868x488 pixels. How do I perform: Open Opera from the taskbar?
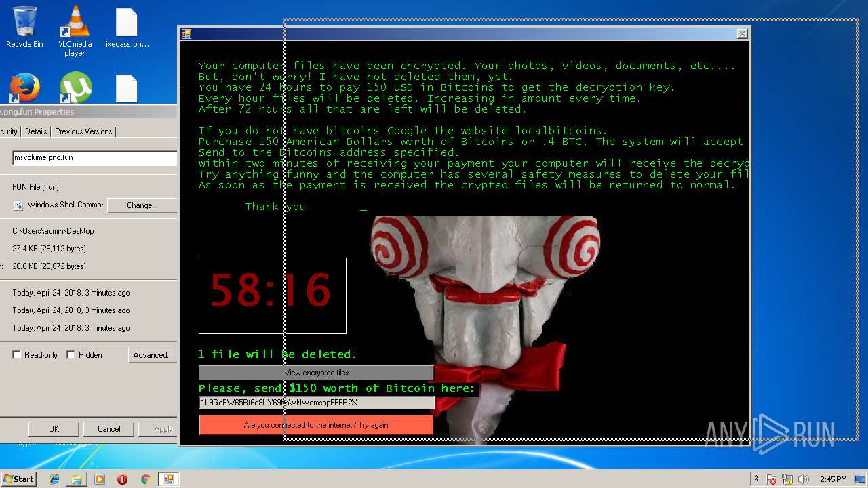click(x=122, y=479)
